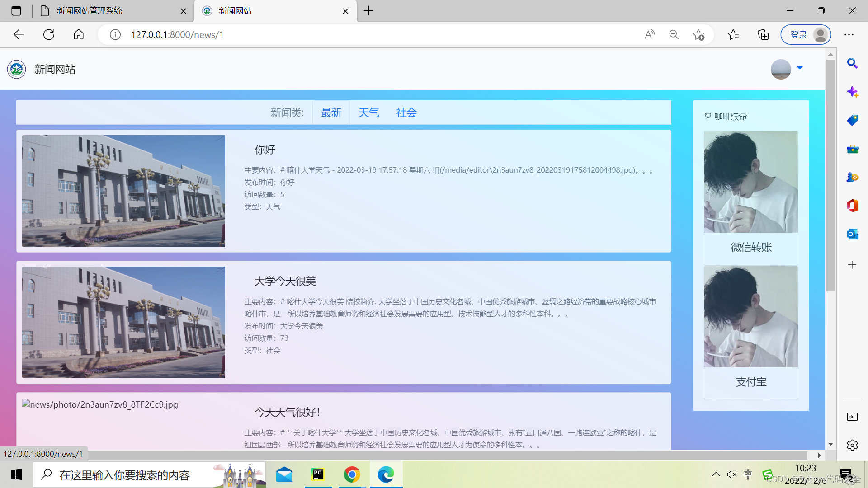Add a new sidebar app with plus
Image resolution: width=868 pixels, height=488 pixels.
[x=852, y=265]
